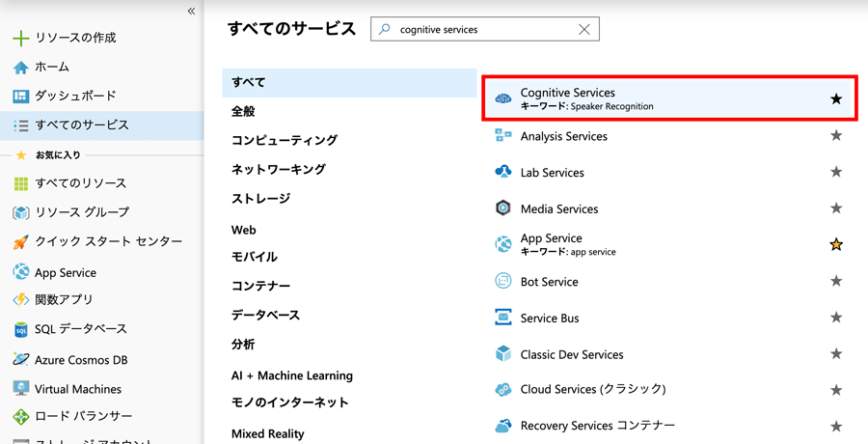Select the モノのインターネット category
Image resolution: width=868 pixels, height=444 pixels.
tap(290, 402)
